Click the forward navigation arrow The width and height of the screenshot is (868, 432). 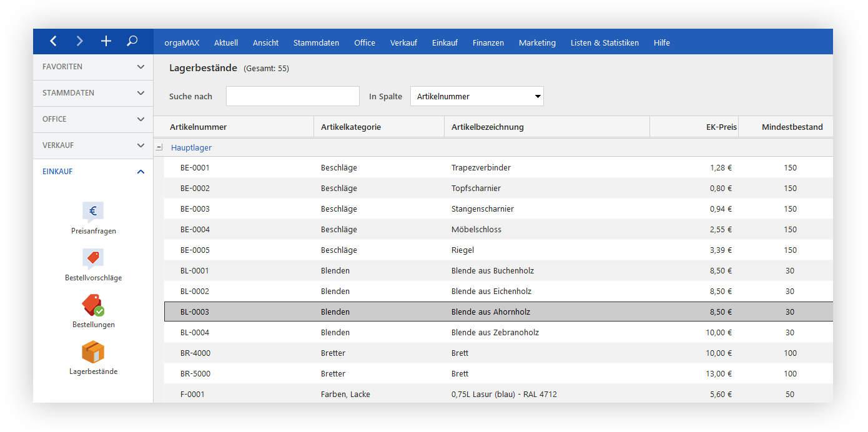pos(79,41)
